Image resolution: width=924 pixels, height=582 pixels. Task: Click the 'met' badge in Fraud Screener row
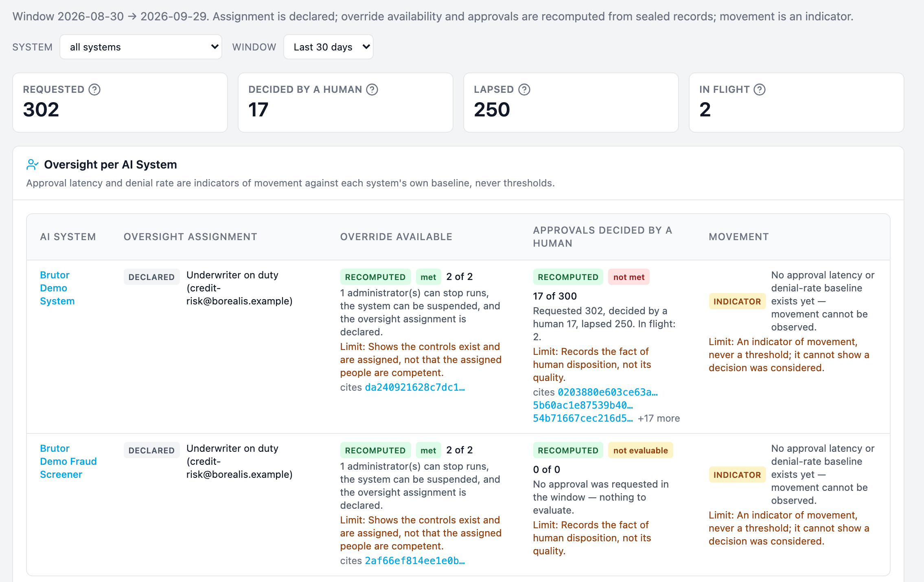point(428,451)
